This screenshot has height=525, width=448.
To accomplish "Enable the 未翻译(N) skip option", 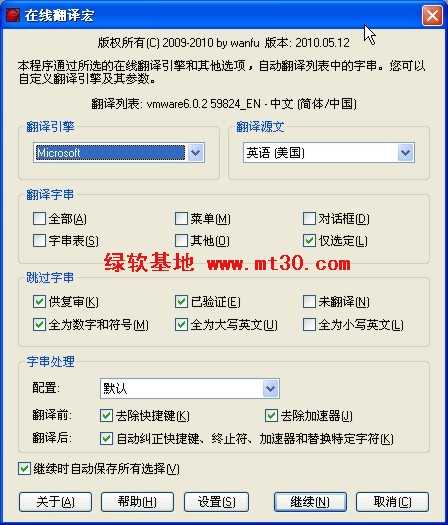I will coord(309,302).
